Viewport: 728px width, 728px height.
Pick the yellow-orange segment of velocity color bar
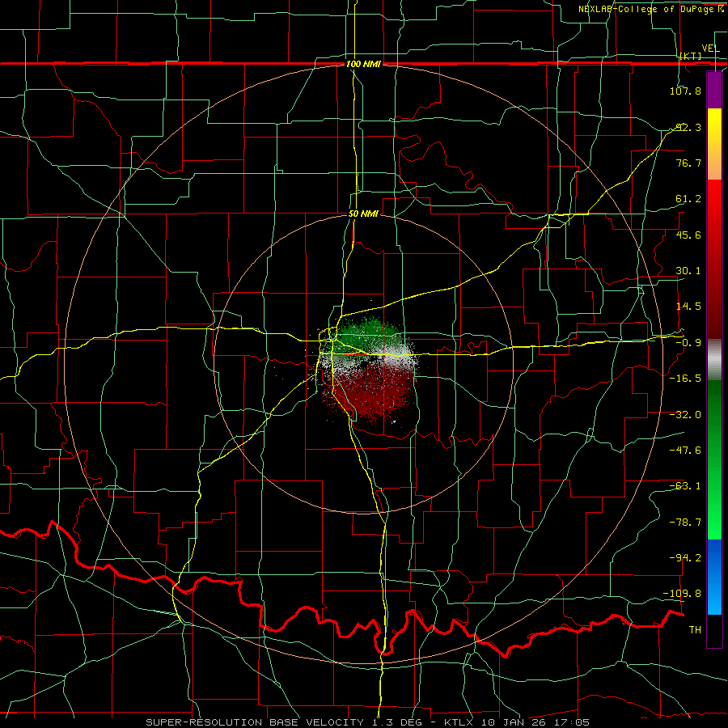tap(714, 144)
